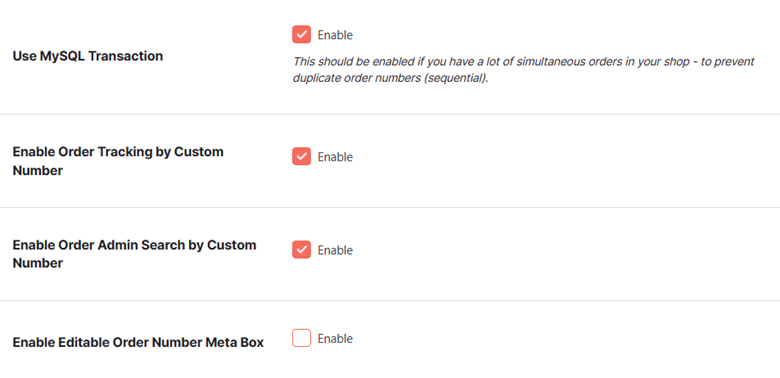This screenshot has width=780, height=378.
Task: Untick Order Admin Search by Custom Number
Action: [x=301, y=250]
